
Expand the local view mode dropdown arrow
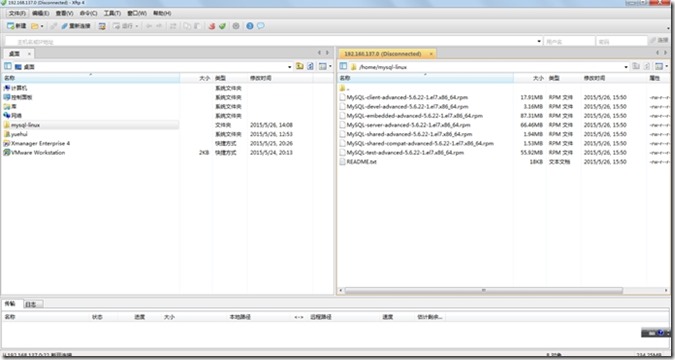click(330, 66)
